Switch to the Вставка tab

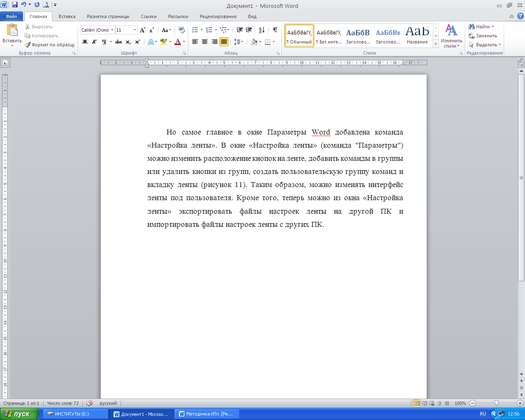67,16
